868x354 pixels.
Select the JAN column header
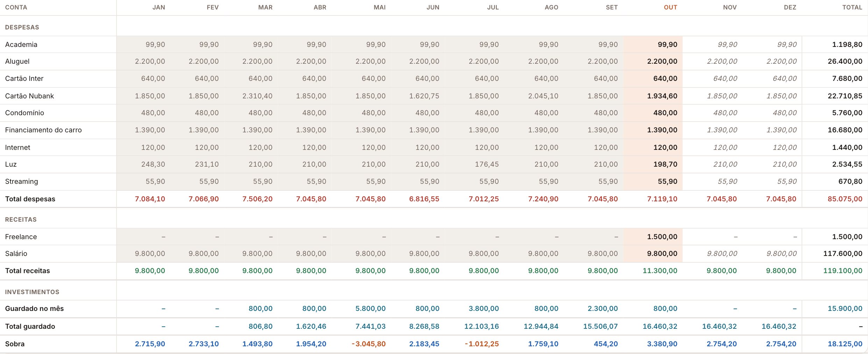coord(159,7)
